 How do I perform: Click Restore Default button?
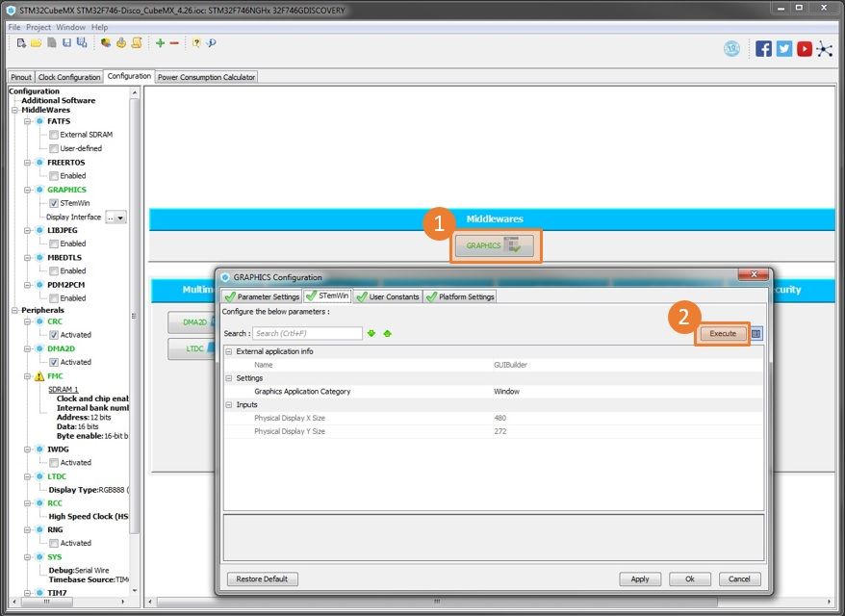click(x=262, y=578)
